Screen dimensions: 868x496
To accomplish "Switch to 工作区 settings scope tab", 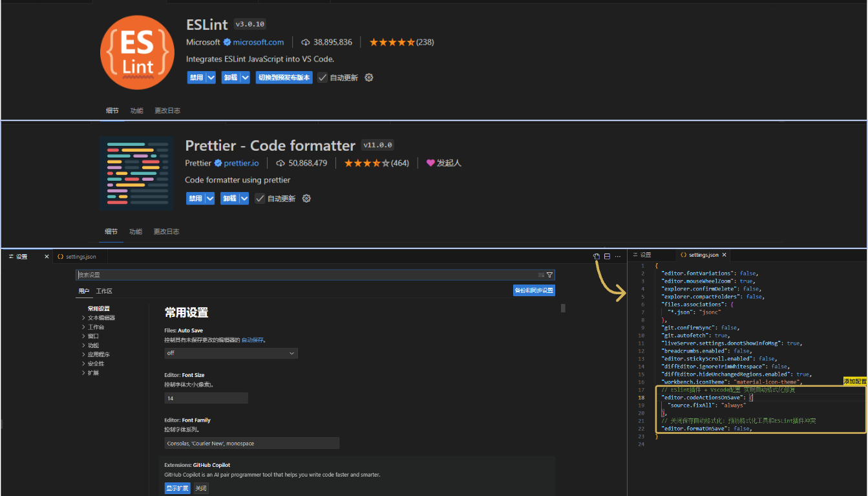I will click(104, 291).
